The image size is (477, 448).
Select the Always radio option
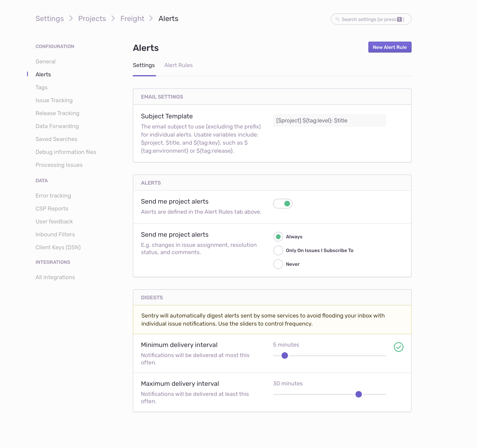point(278,237)
